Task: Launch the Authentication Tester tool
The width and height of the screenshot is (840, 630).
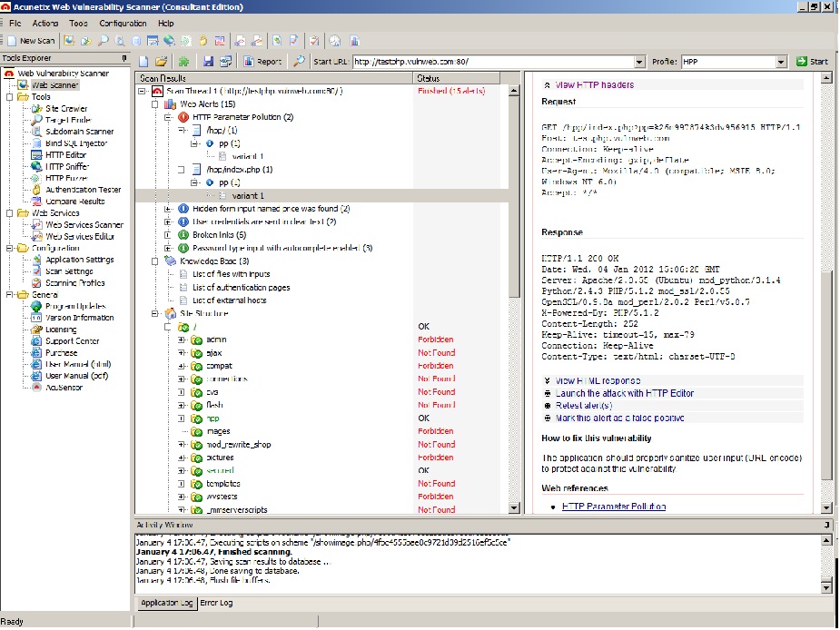Action: coord(76,190)
